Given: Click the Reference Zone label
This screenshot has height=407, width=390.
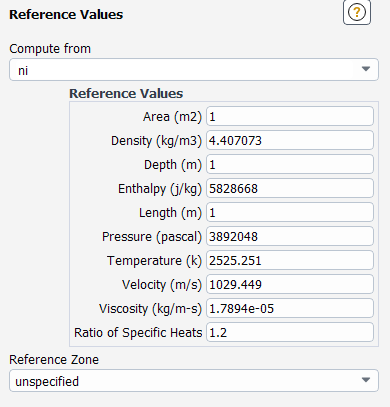Looking at the screenshot, I should (x=54, y=360).
